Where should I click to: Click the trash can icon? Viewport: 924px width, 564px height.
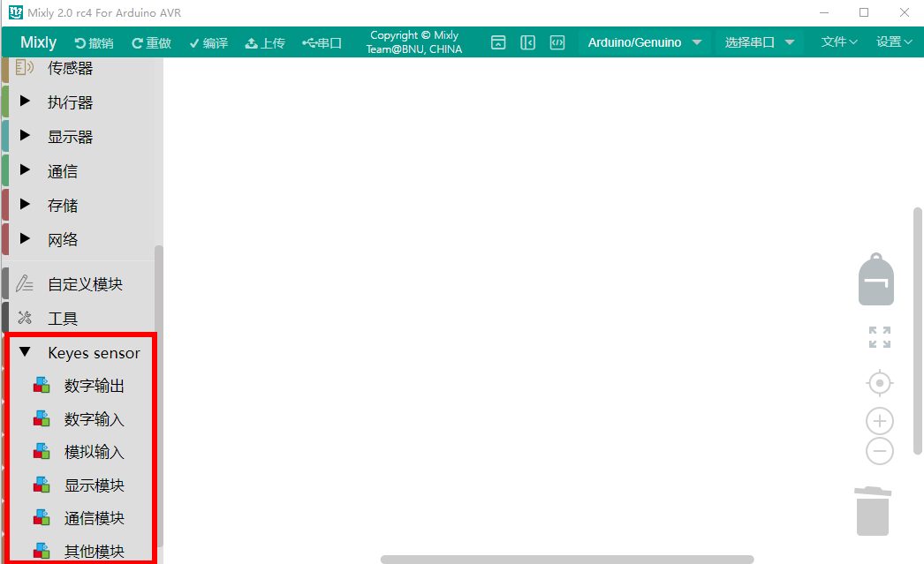873,511
